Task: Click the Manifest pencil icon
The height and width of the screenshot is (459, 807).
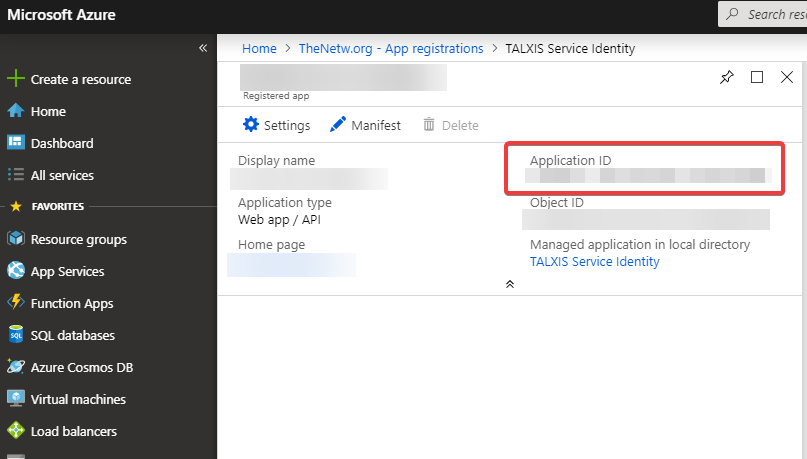Action: [x=338, y=125]
